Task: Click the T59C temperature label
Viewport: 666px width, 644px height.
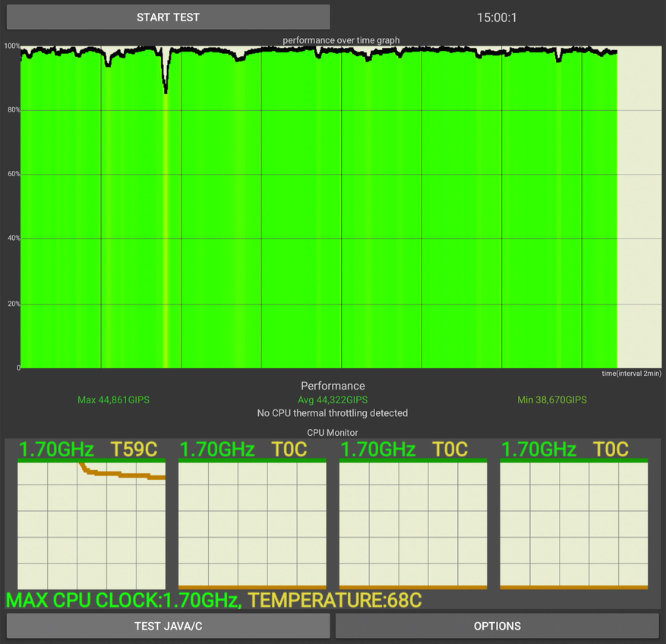Action: (x=135, y=450)
